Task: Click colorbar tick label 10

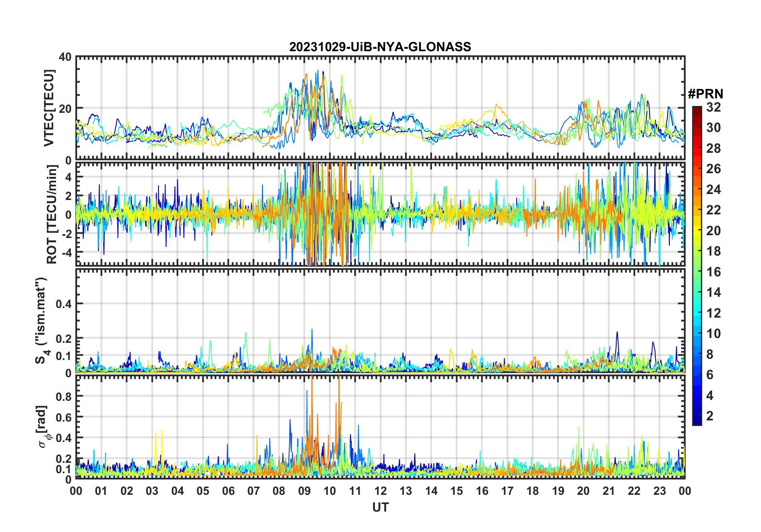Action: pyautogui.click(x=713, y=334)
